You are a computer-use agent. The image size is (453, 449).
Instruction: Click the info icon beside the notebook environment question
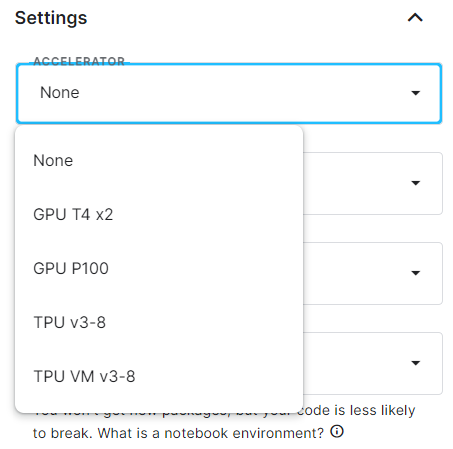337,432
